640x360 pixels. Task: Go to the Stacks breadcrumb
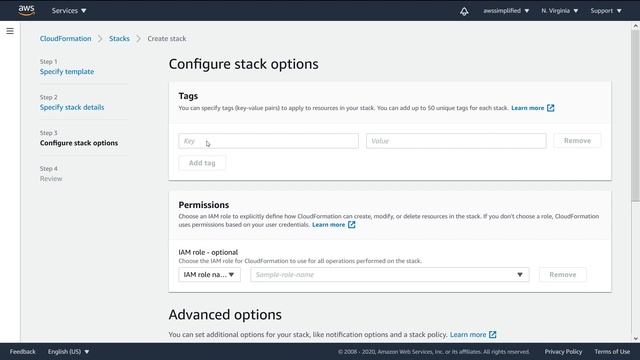tap(119, 38)
